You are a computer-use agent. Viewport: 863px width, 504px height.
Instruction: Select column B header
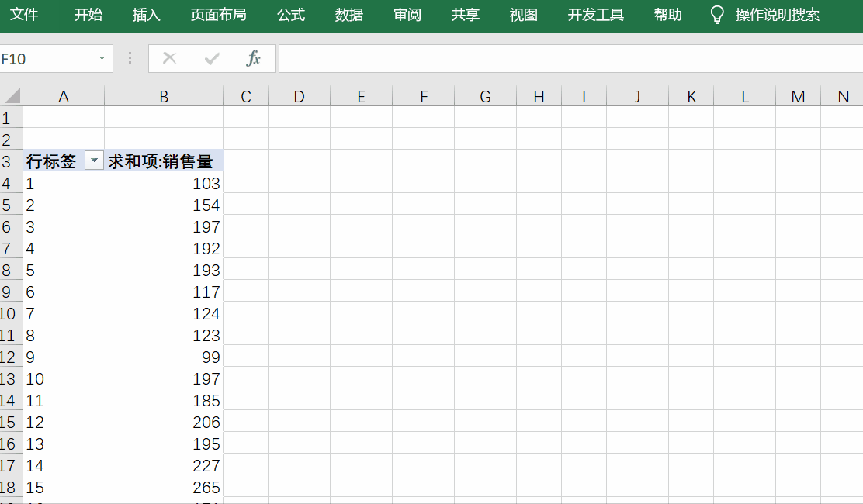[x=164, y=96]
